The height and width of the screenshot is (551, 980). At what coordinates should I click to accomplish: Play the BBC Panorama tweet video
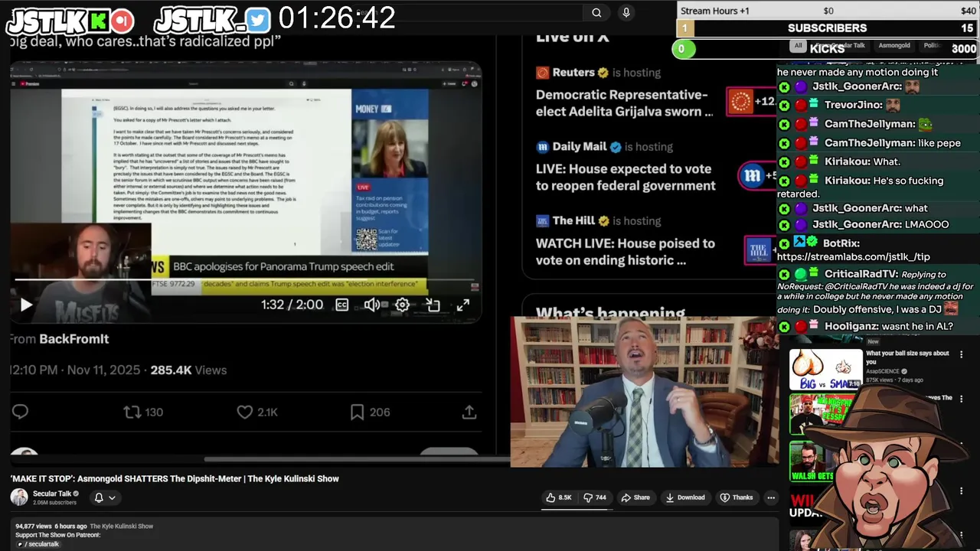25,305
